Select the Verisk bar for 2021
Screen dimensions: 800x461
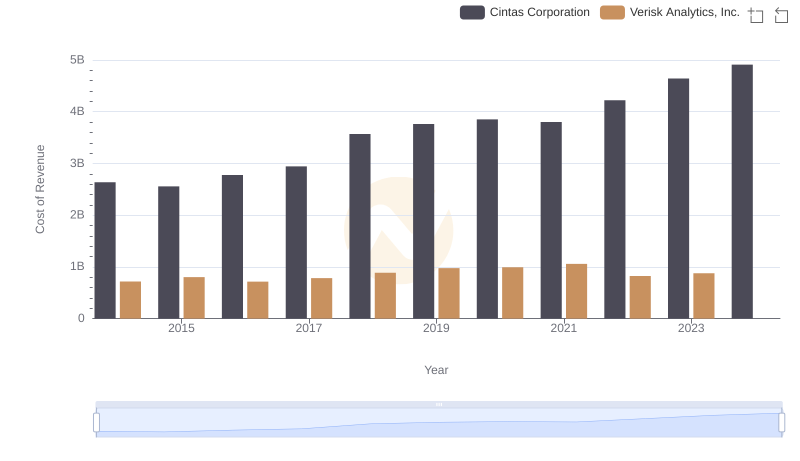coord(576,291)
